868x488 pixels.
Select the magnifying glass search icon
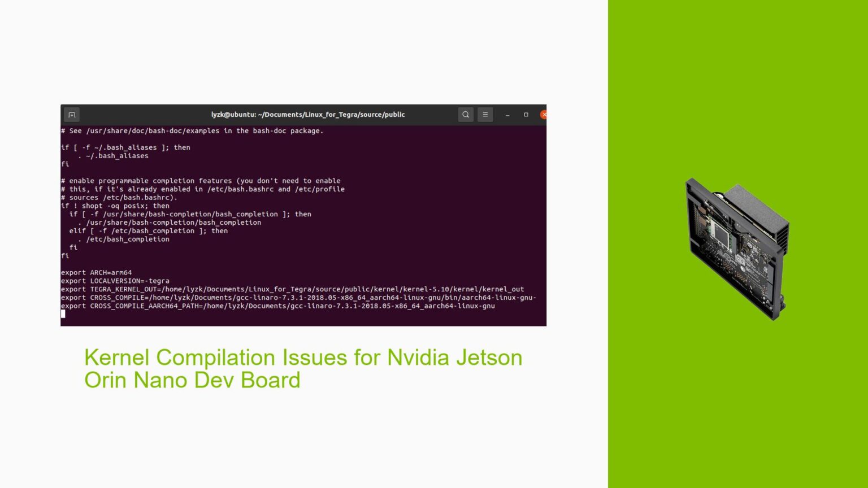point(466,114)
